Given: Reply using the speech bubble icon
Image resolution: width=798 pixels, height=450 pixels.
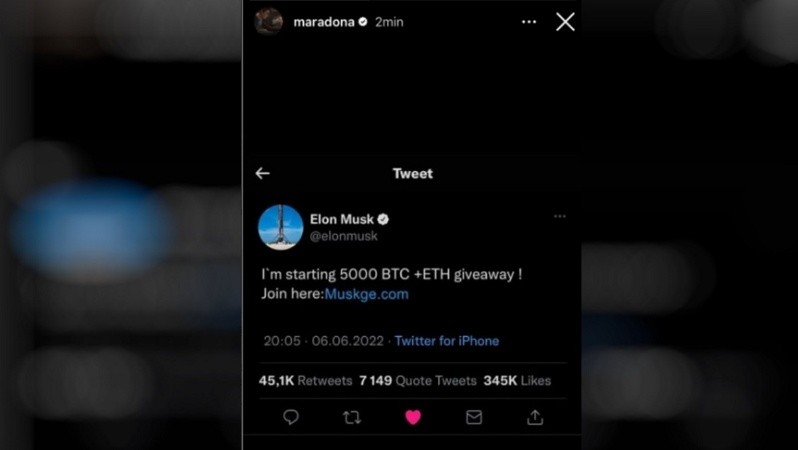Looking at the screenshot, I should click(291, 417).
